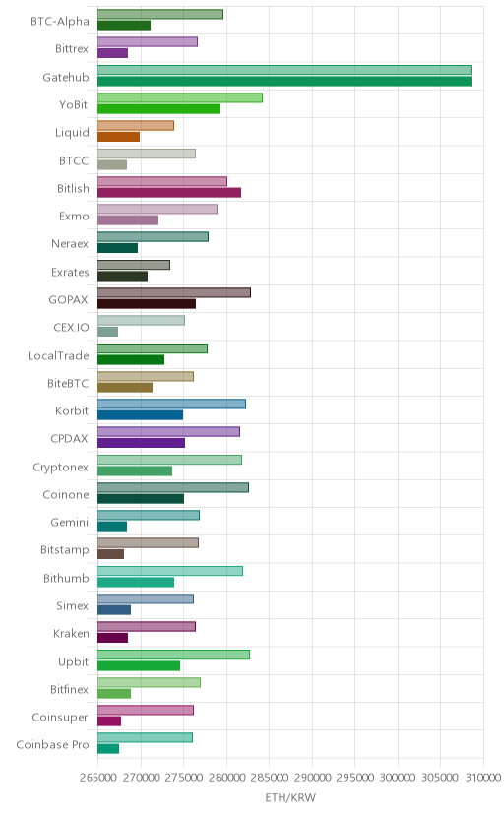Click the Cryptonex exchange label
Screen dimensions: 504x815
point(61,468)
